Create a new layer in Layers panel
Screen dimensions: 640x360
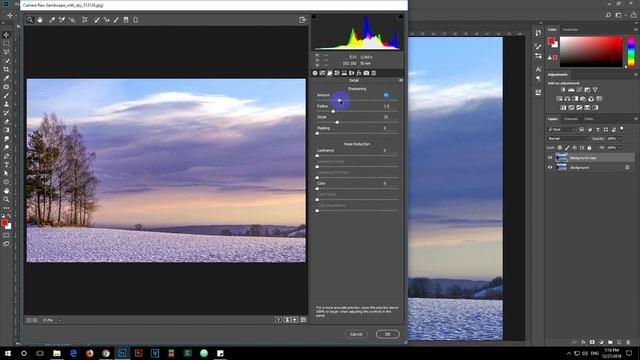619,342
